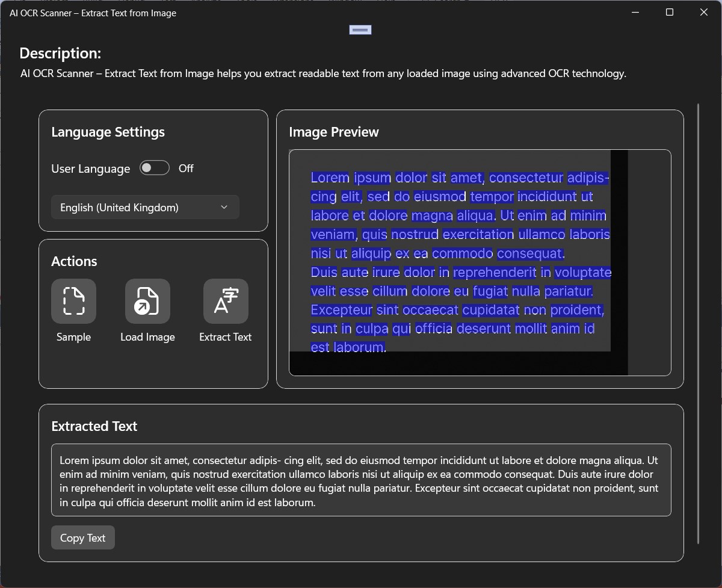Toggle the User Language switch
Screen dimensions: 722x588
[155, 168]
